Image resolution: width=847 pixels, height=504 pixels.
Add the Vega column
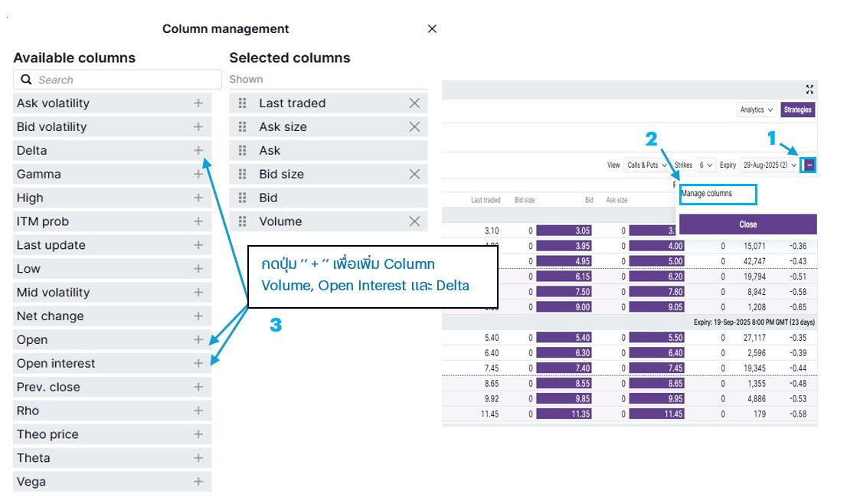(198, 482)
